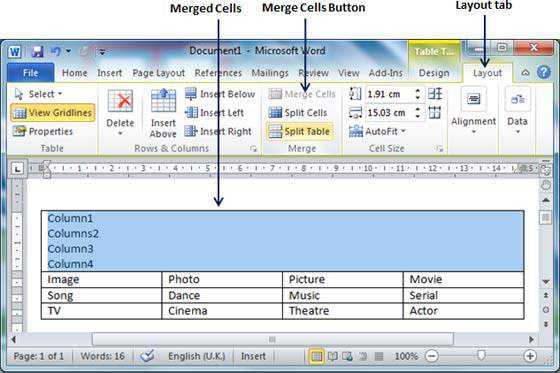The height and width of the screenshot is (373, 560).
Task: Select the Split Table button
Action: click(299, 131)
